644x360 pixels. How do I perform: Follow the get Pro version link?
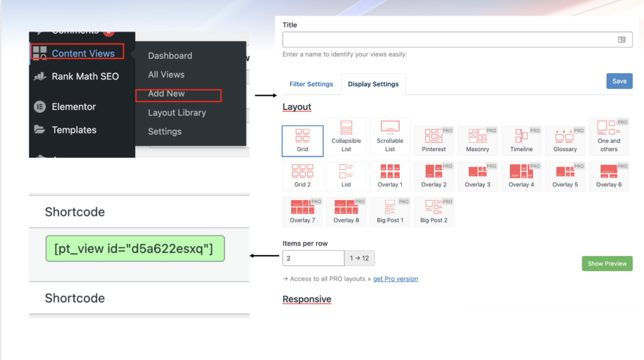point(395,279)
